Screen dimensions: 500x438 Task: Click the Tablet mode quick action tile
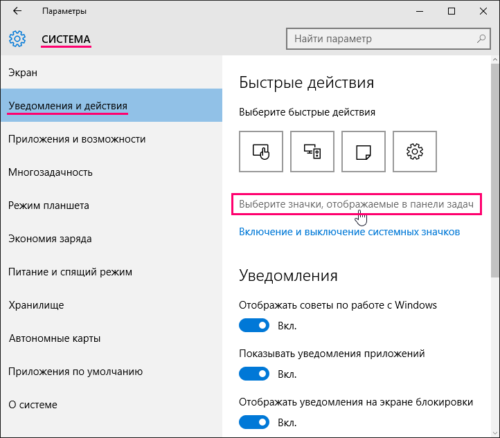[x=261, y=152]
